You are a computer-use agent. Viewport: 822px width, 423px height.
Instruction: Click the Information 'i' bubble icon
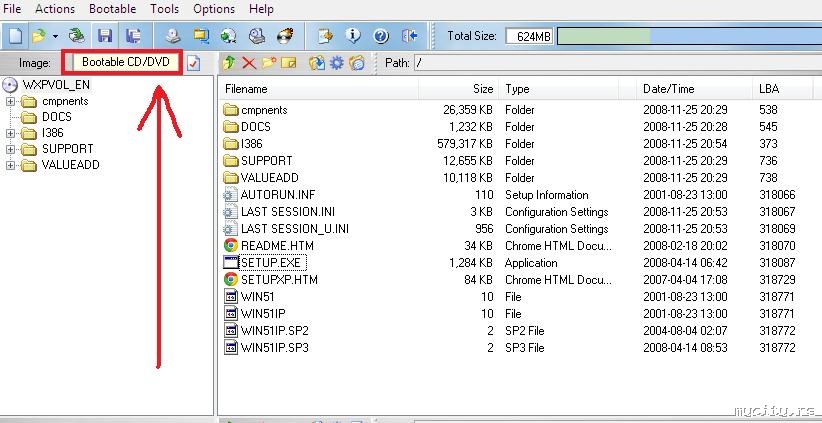(x=353, y=36)
